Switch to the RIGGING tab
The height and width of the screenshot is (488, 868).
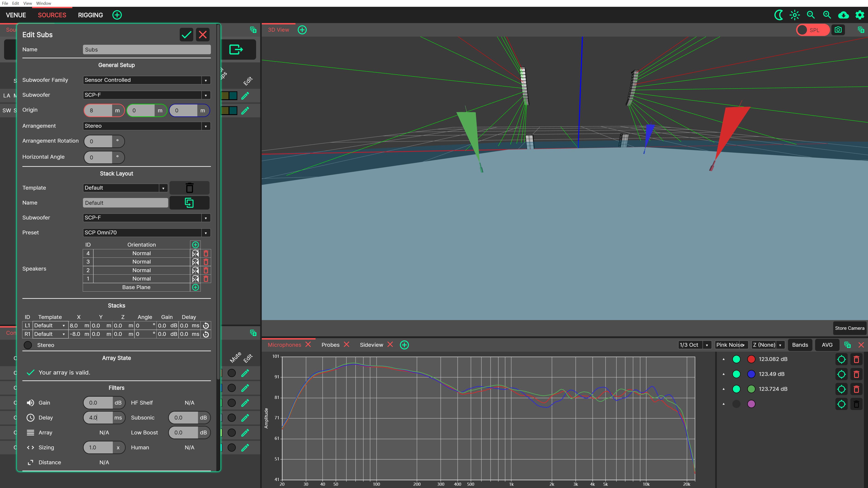pyautogui.click(x=90, y=15)
